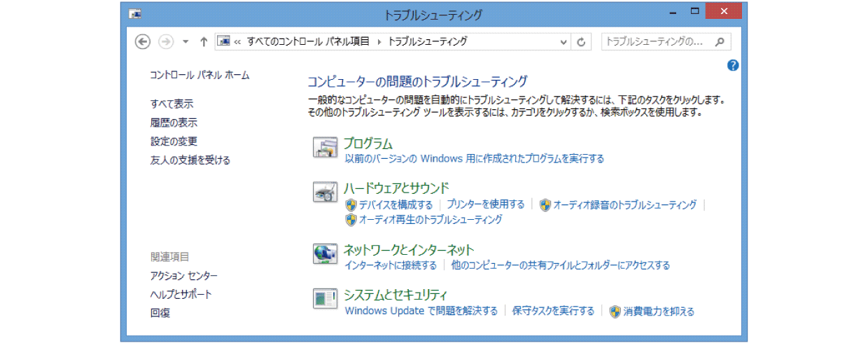
Task: Click the window system icon in title bar
Action: coord(136,13)
